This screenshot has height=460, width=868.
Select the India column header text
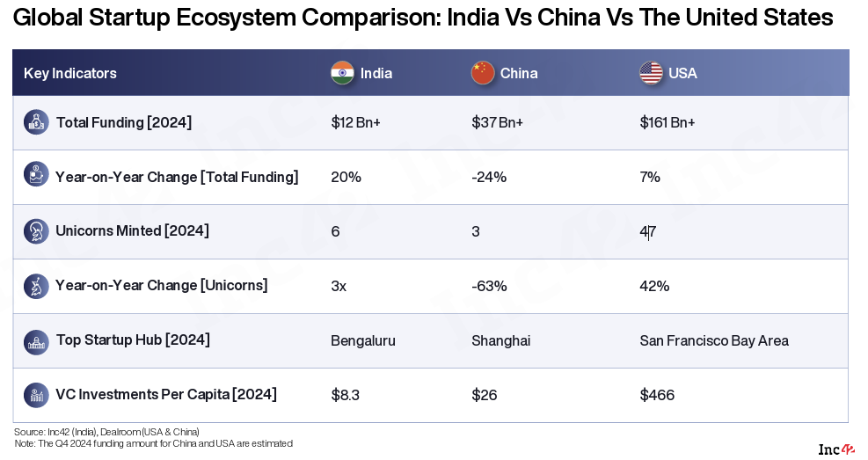tap(376, 73)
